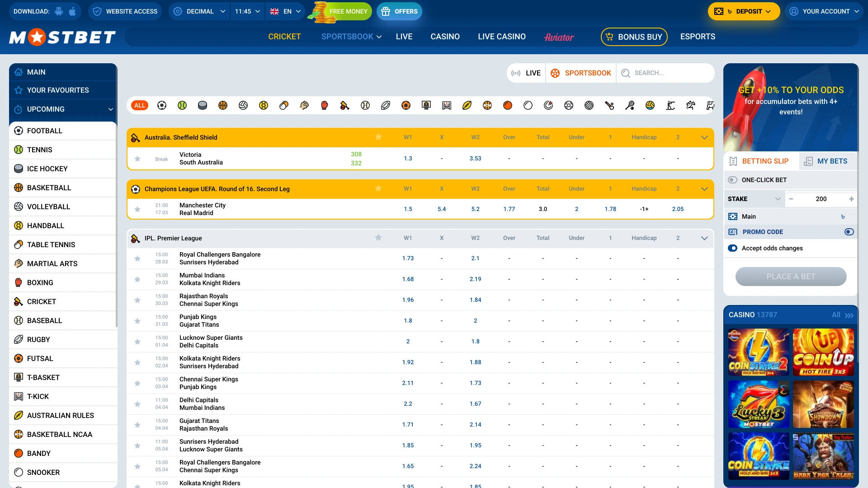Open the Tennis filter icon in sports row
Viewport: 868px width, 488px height.
pos(182,105)
